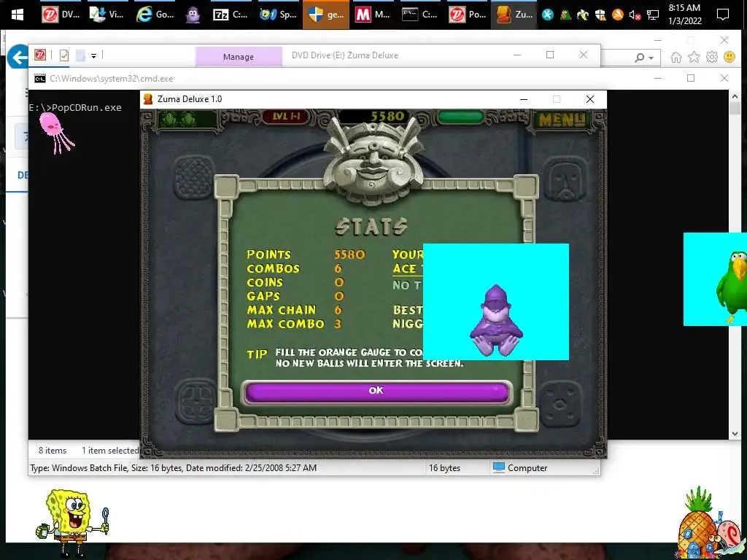Open the network tray icon
Viewport: 747px width, 560px height.
point(653,15)
